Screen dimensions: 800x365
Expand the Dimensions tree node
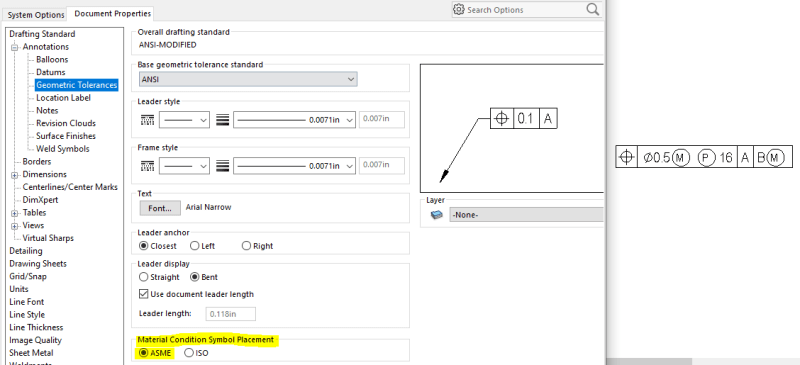[15, 175]
